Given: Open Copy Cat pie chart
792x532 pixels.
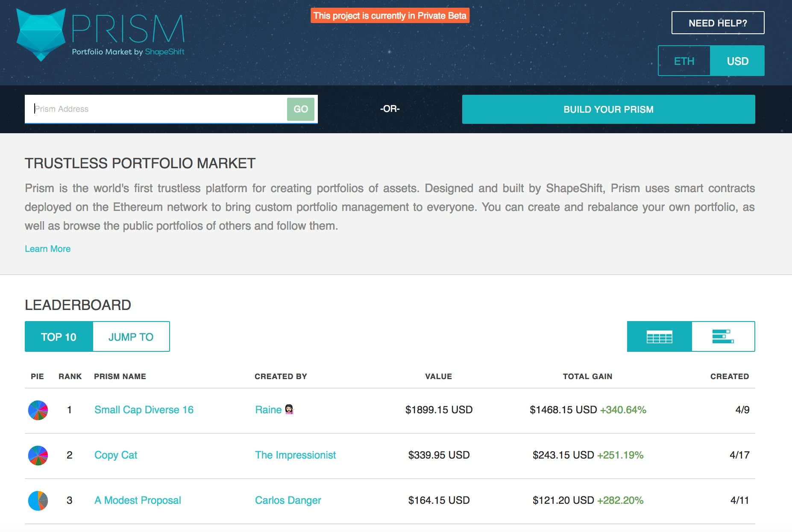Looking at the screenshot, I should (x=38, y=456).
